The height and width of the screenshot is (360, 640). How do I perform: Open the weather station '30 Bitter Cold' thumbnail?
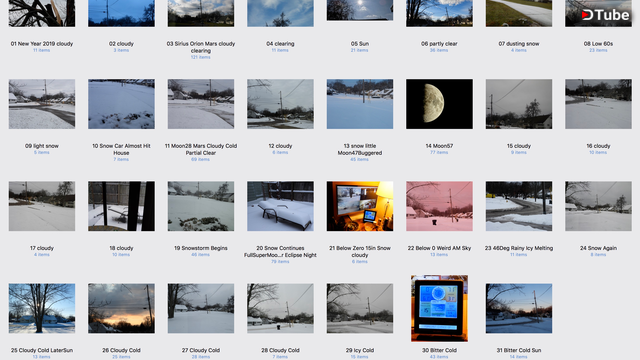tap(439, 308)
